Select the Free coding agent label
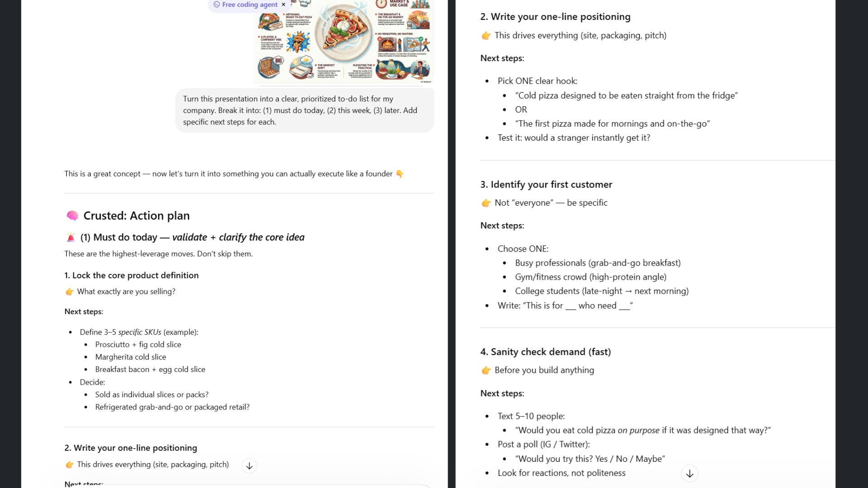The image size is (868, 488). [250, 5]
